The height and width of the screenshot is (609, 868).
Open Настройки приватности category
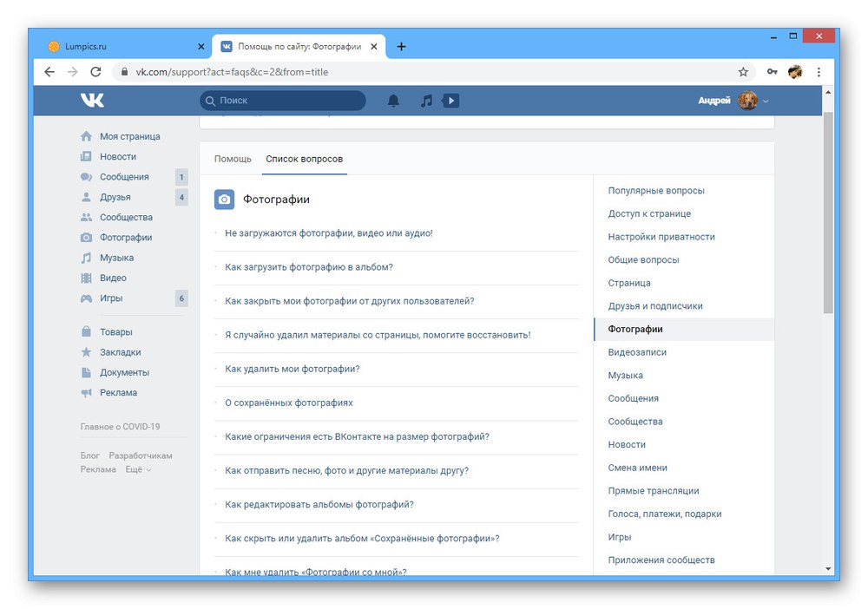[661, 237]
